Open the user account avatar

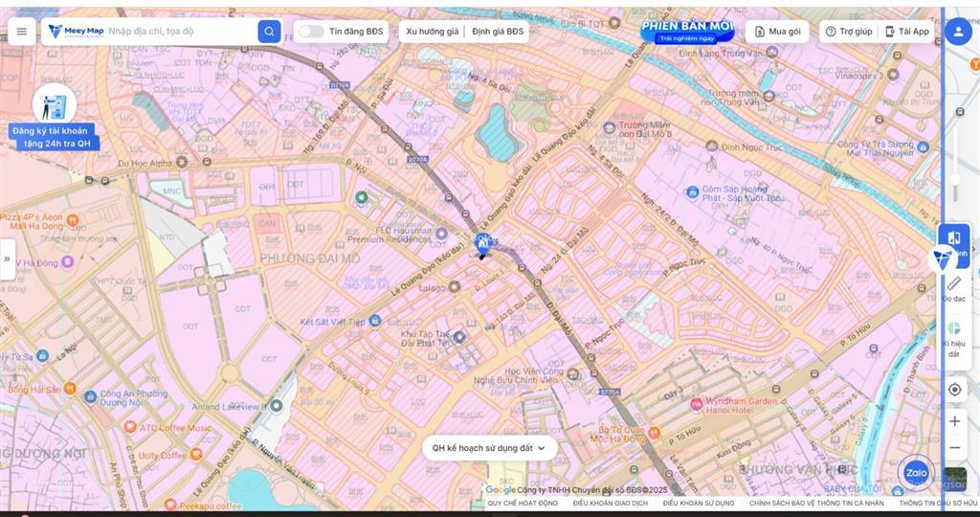tap(958, 32)
